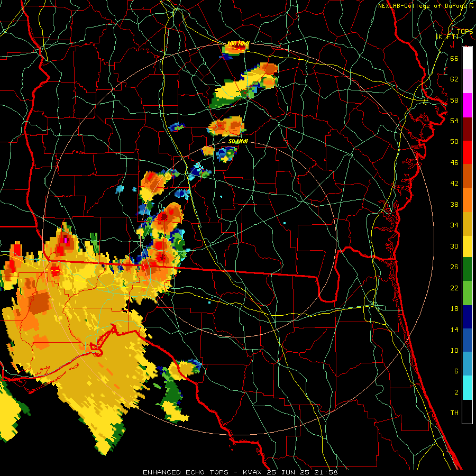Click the "50" legend value
The width and height of the screenshot is (476, 476).
[454, 141]
